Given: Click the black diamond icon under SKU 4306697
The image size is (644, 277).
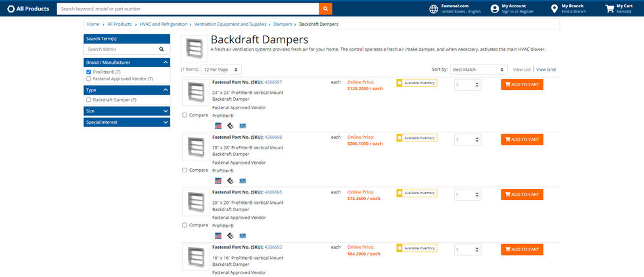Looking at the screenshot, I should pos(231,126).
